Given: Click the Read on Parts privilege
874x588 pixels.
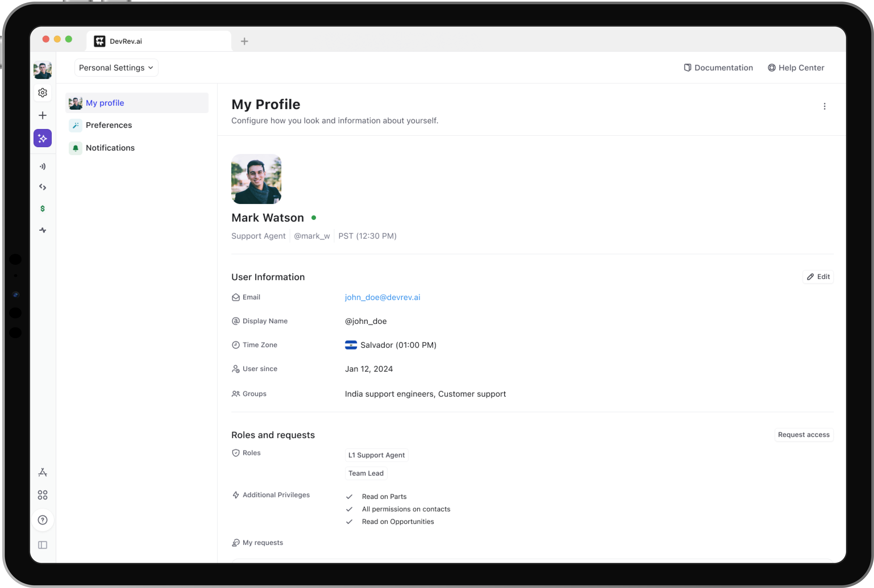Looking at the screenshot, I should pos(384,497).
